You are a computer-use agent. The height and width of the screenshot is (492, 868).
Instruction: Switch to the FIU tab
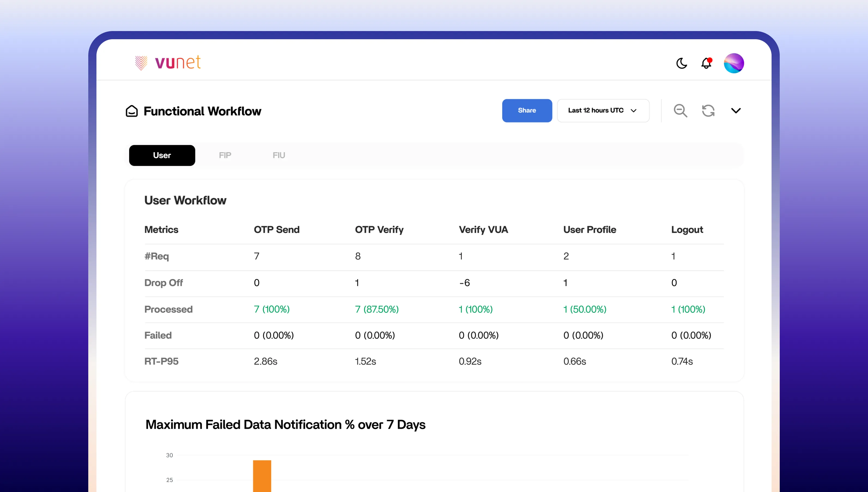tap(279, 156)
